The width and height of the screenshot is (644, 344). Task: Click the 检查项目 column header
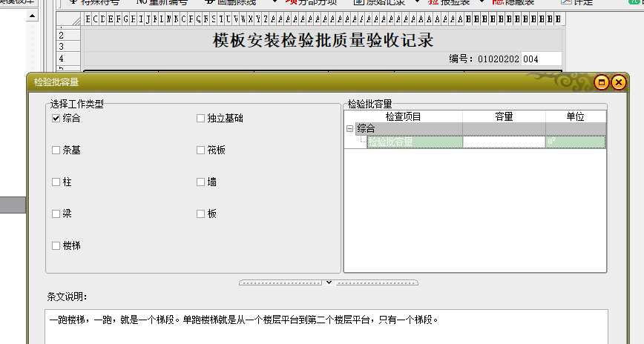click(x=404, y=116)
